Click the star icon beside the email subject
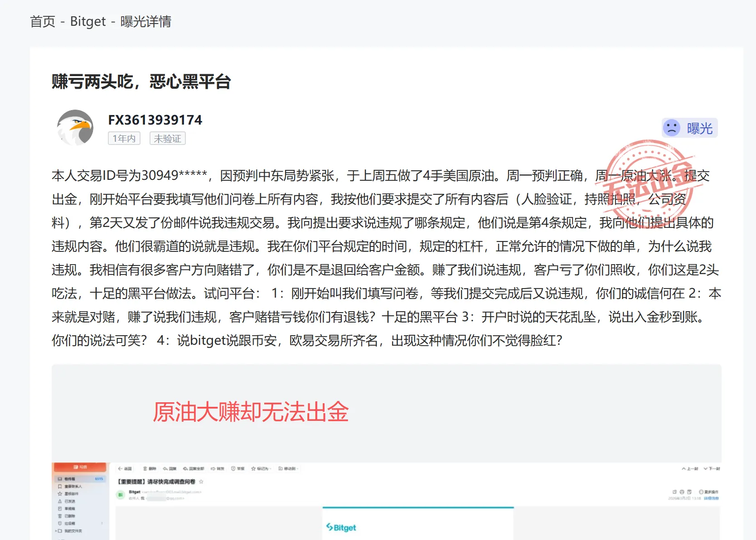This screenshot has width=756, height=540. 201,482
